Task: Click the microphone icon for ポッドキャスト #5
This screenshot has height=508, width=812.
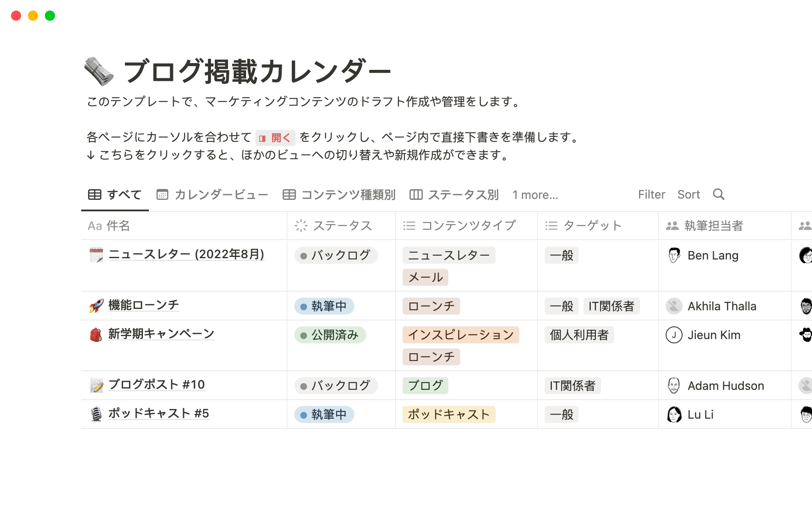Action: 96,414
